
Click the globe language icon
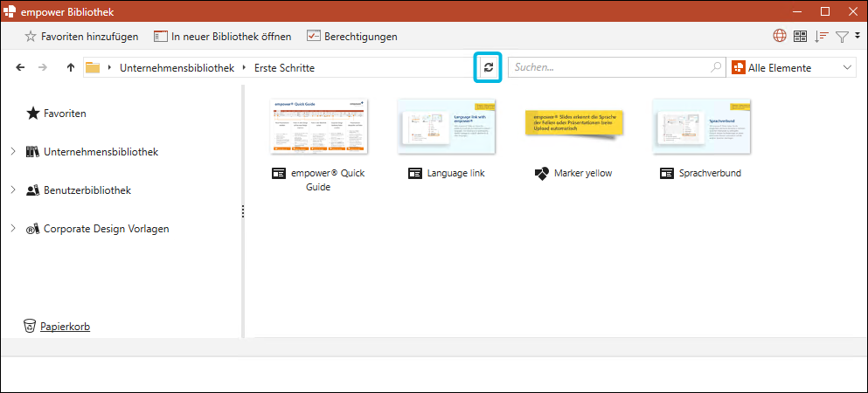click(x=780, y=37)
